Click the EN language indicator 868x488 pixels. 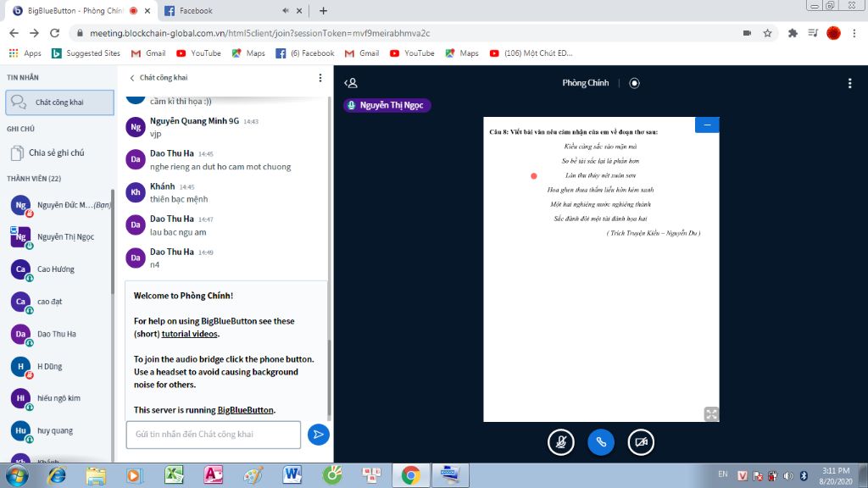click(x=723, y=474)
